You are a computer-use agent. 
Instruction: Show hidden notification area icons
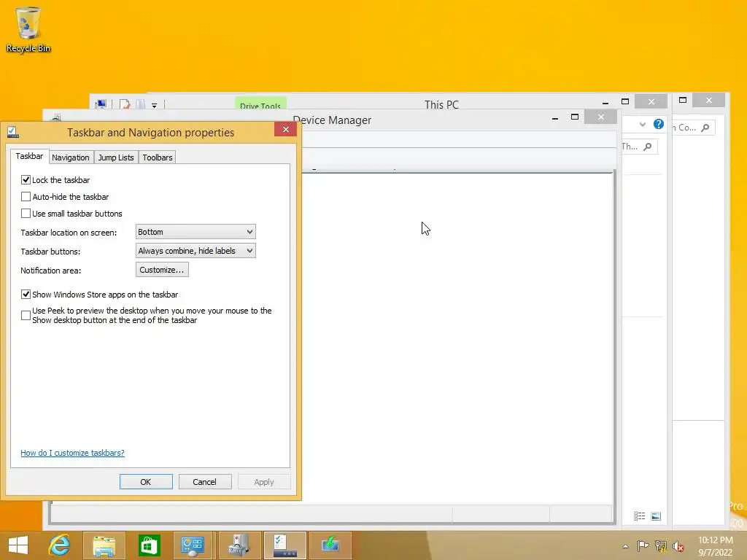pyautogui.click(x=625, y=546)
